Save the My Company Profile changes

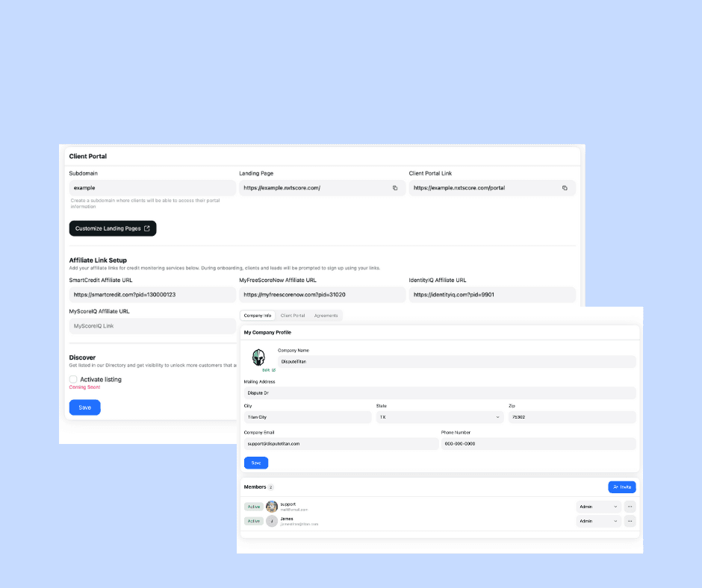pos(256,463)
